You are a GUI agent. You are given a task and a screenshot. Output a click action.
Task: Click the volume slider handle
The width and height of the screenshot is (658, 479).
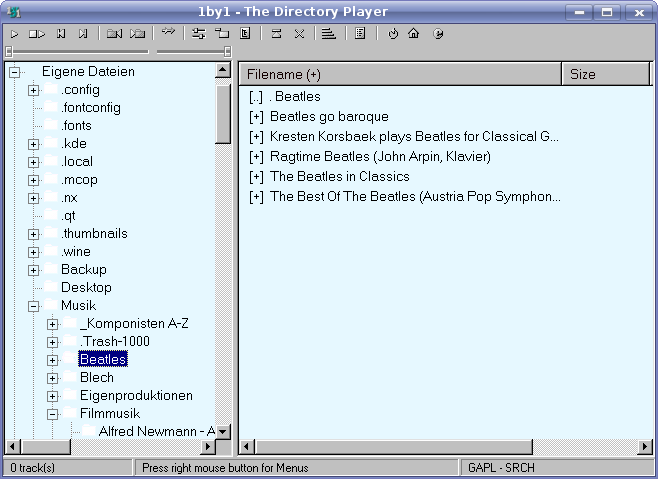pyautogui.click(x=227, y=52)
